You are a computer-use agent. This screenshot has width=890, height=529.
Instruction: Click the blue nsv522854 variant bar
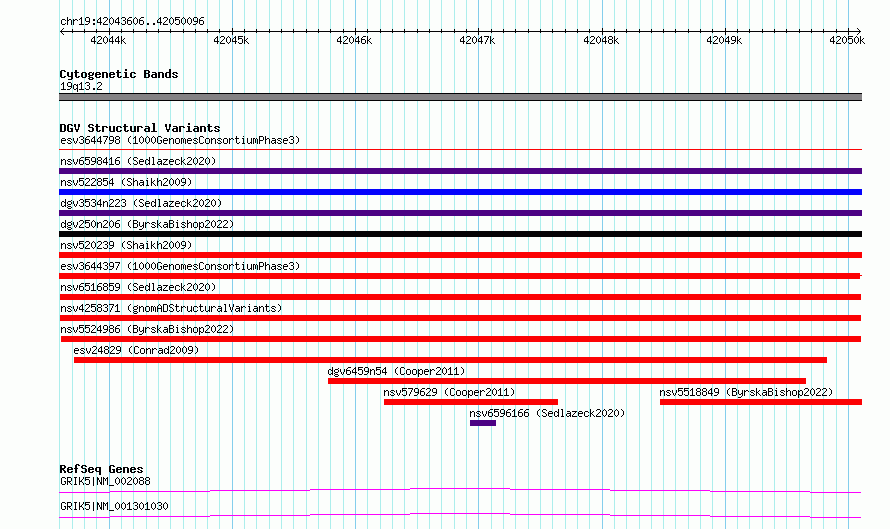click(x=460, y=192)
